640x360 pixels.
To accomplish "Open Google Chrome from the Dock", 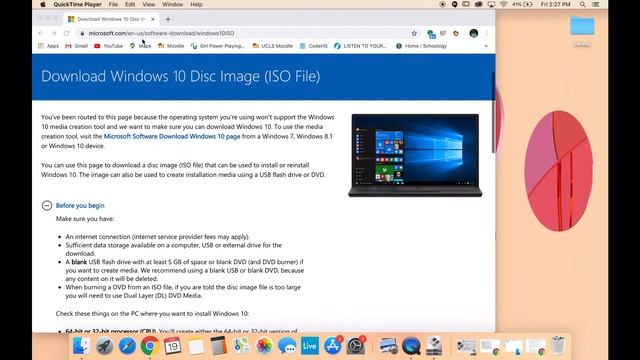I will (x=150, y=346).
